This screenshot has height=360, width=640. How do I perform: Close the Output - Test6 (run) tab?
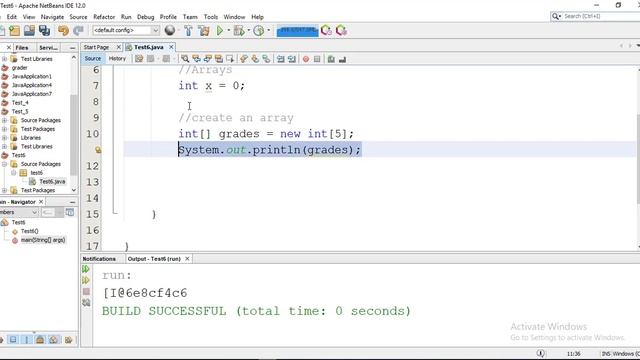pos(187,259)
